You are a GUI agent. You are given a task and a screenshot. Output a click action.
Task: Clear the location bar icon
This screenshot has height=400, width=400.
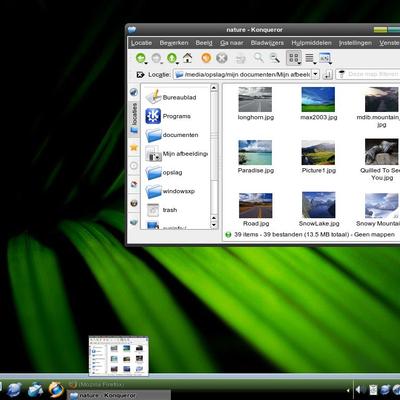[140, 75]
